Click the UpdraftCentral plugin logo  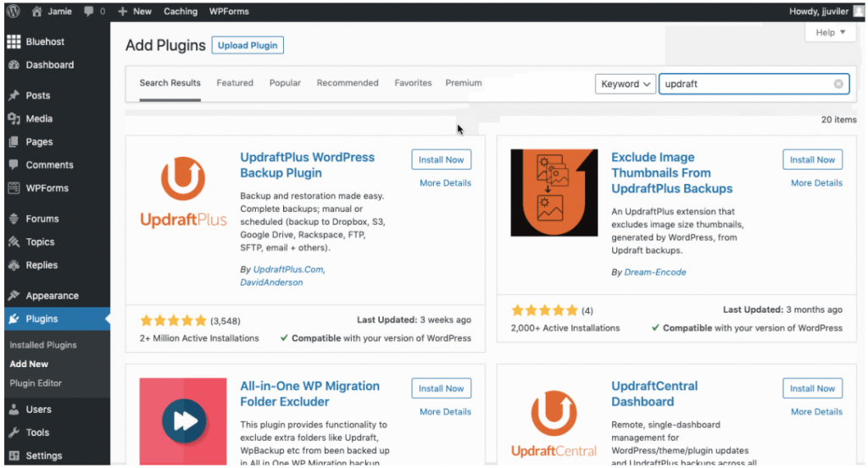click(554, 422)
